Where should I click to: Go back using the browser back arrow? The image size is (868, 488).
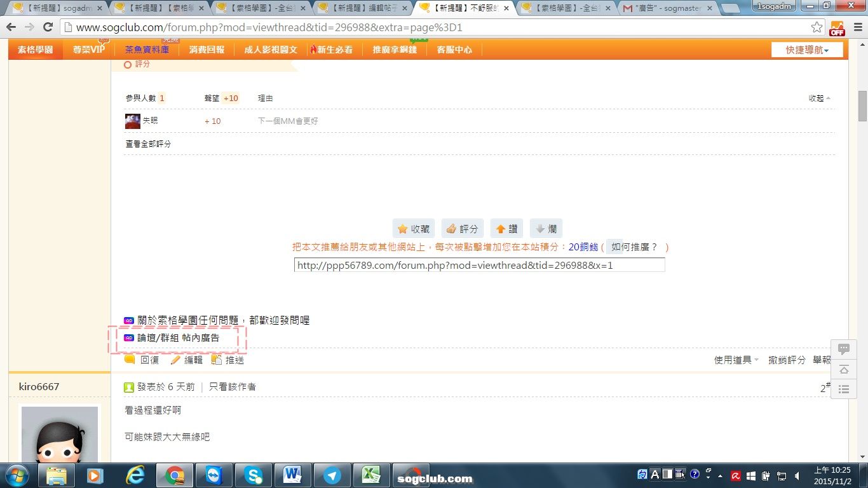11,27
